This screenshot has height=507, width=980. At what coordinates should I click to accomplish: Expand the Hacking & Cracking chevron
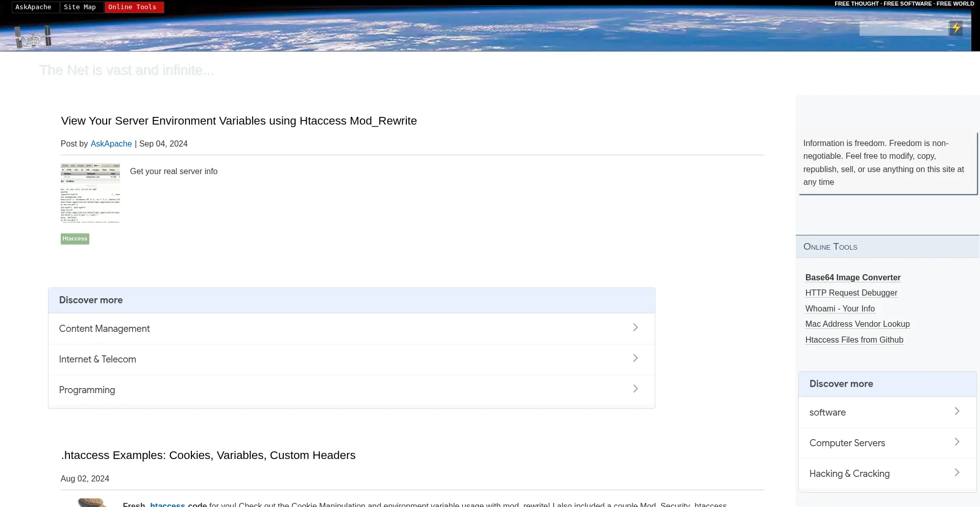(957, 472)
